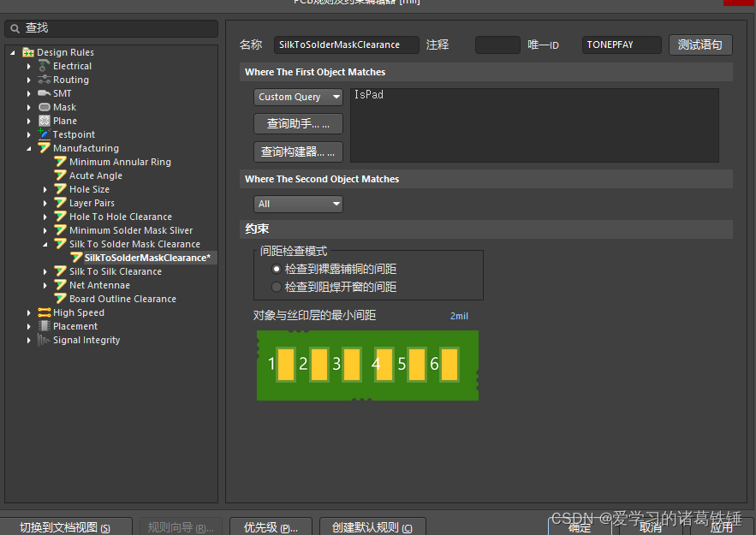Open the second object 'All' dropdown
756x535 pixels.
(x=298, y=204)
